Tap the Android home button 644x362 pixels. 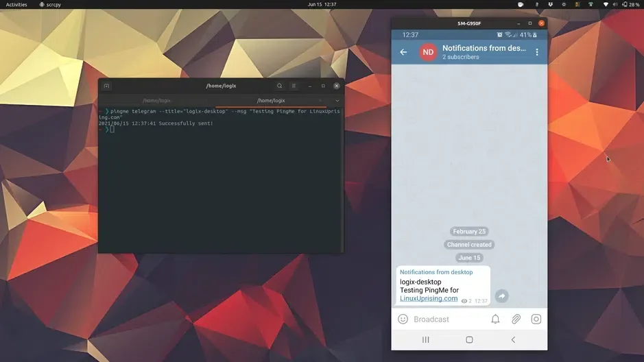click(469, 339)
